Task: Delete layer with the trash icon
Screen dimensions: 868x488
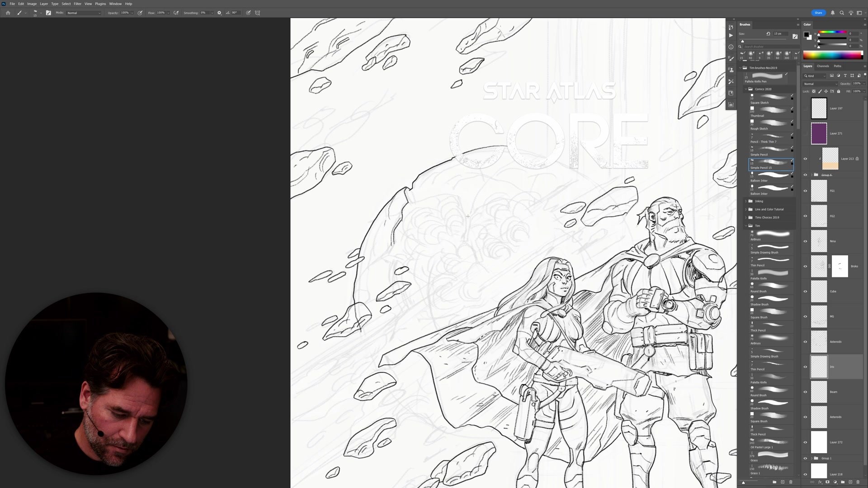Action: click(858, 482)
